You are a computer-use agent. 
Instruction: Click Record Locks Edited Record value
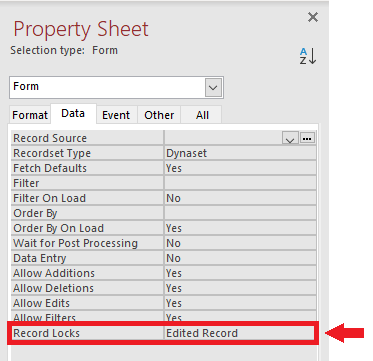(x=239, y=333)
